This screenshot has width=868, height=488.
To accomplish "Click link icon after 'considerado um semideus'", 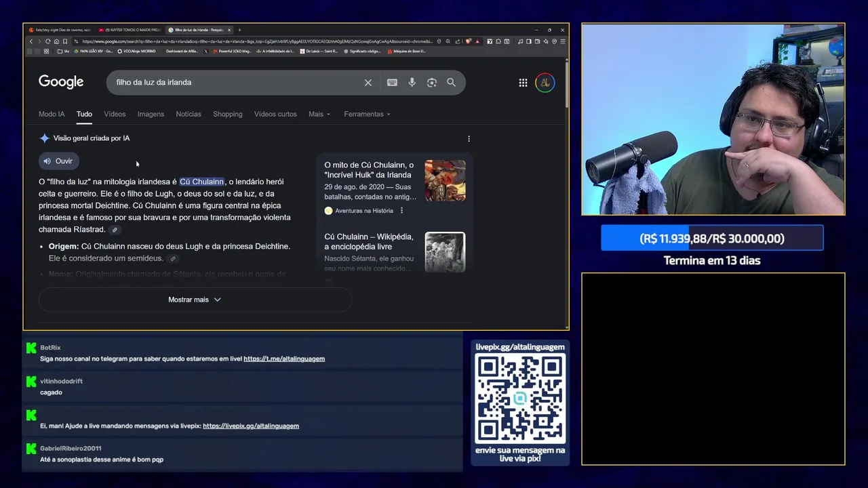I will pos(173,258).
